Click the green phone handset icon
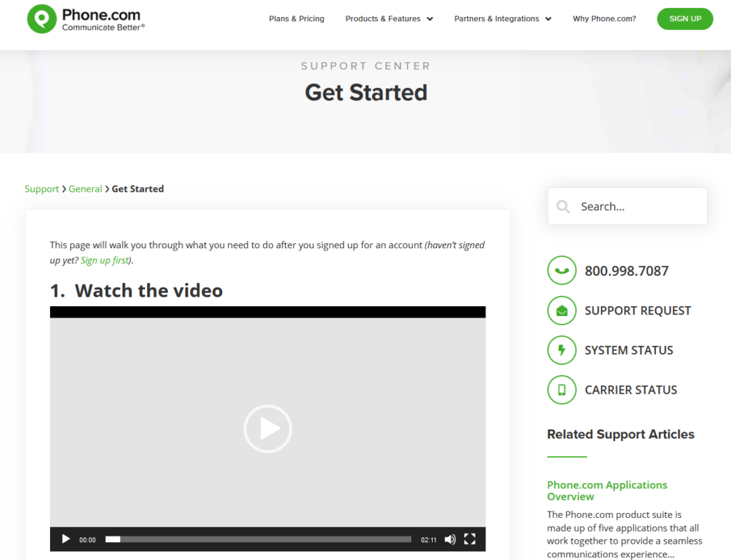 (562, 270)
